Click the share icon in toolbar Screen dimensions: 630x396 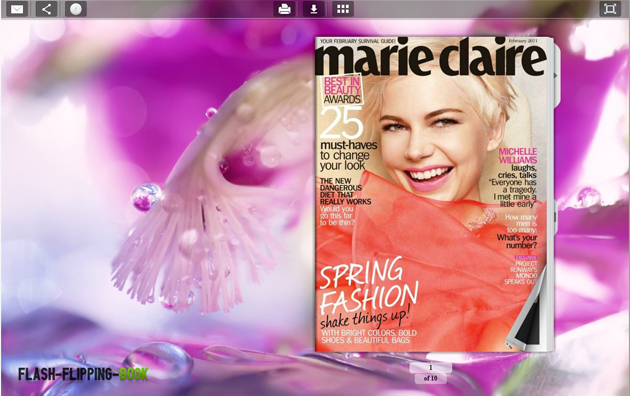tap(46, 9)
